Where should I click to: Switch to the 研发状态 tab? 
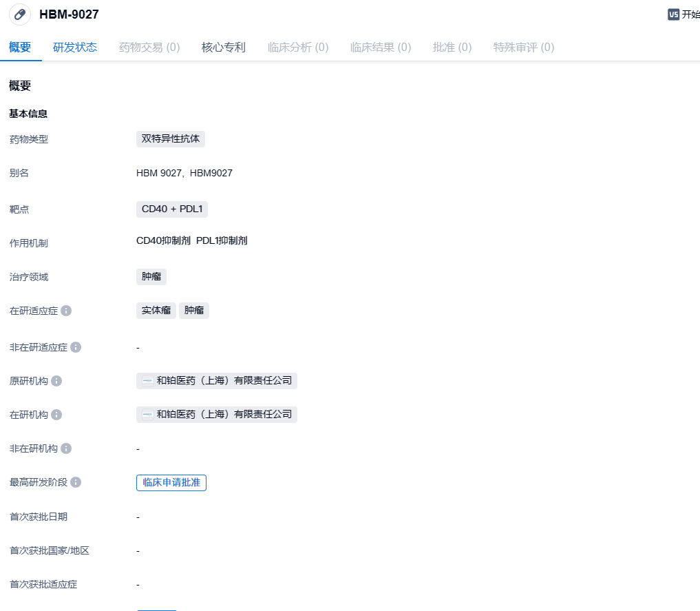(75, 47)
